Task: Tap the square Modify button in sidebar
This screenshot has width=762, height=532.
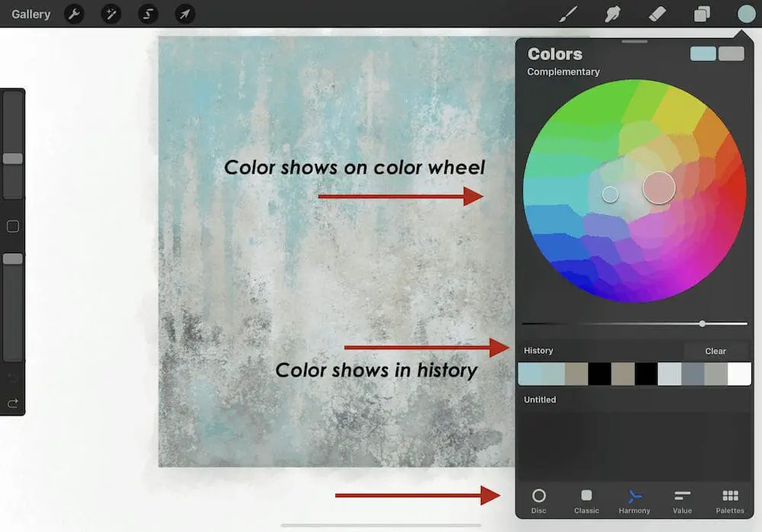Action: pyautogui.click(x=13, y=226)
